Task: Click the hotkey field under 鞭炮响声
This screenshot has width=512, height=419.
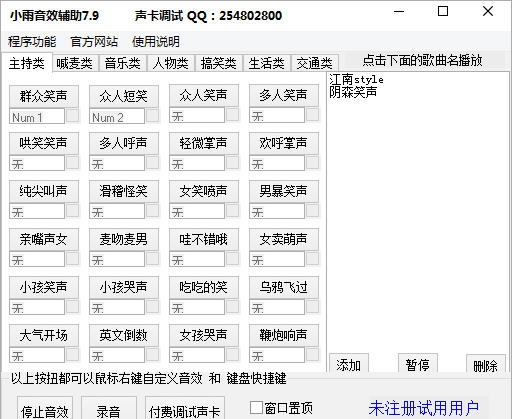Action: click(277, 355)
